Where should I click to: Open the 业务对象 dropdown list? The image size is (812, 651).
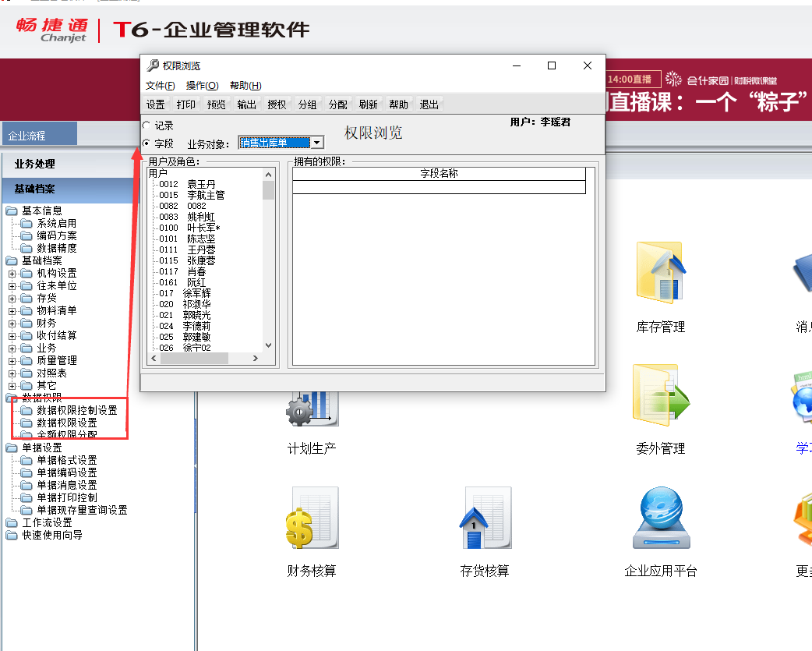(317, 143)
